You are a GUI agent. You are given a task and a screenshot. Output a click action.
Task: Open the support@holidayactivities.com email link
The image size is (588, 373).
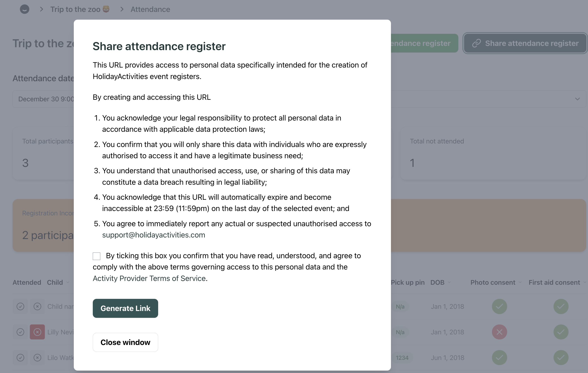pos(153,235)
